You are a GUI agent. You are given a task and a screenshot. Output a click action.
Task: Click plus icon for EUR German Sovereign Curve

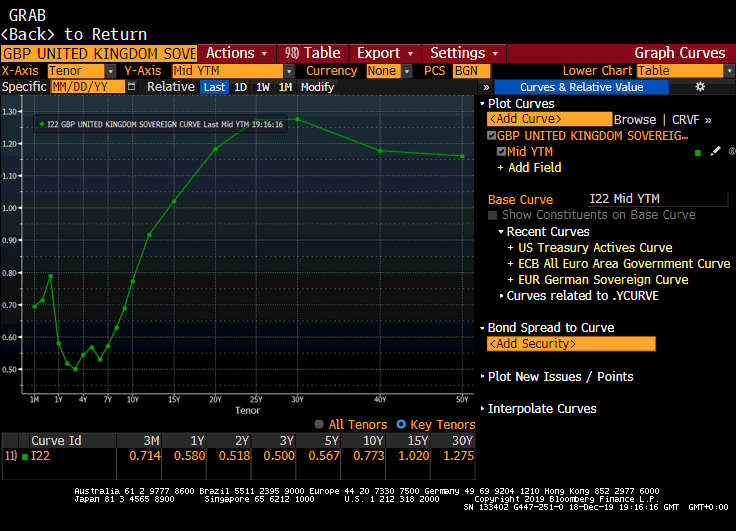pyautogui.click(x=511, y=280)
